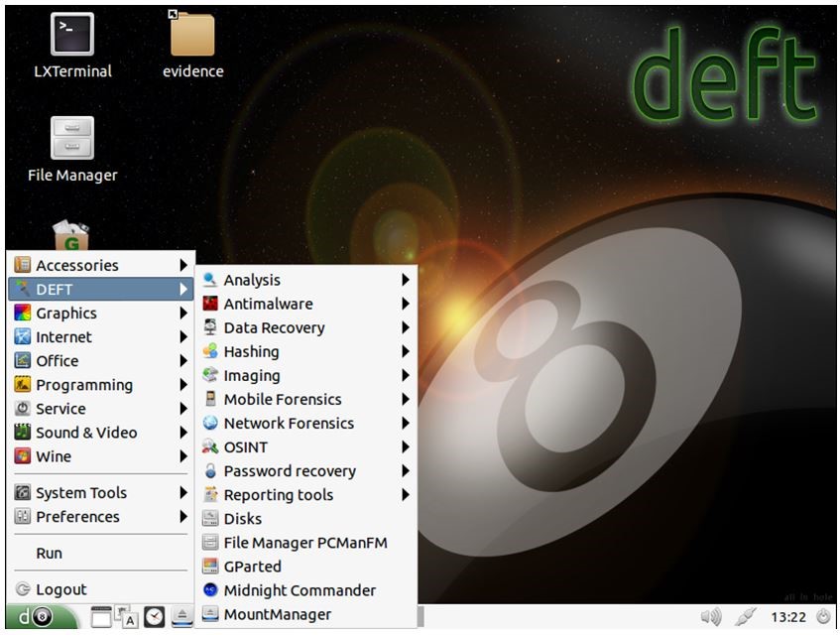The image size is (840, 635).
Task: Click the Hashing submenu icon
Action: tap(210, 351)
